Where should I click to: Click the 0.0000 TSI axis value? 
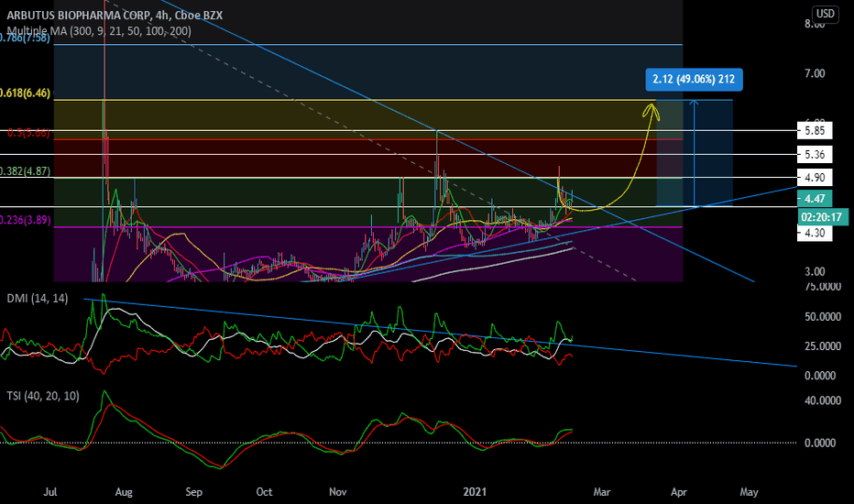(820, 444)
